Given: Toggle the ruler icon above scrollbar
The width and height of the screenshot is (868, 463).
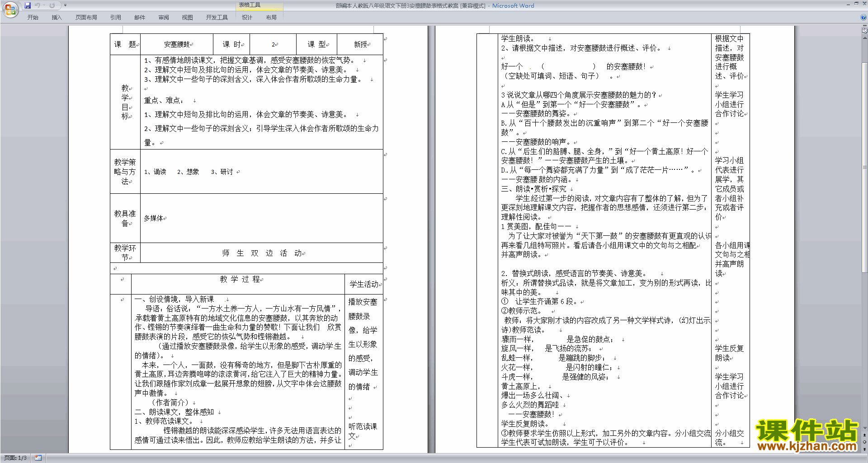Looking at the screenshot, I should point(865,31).
